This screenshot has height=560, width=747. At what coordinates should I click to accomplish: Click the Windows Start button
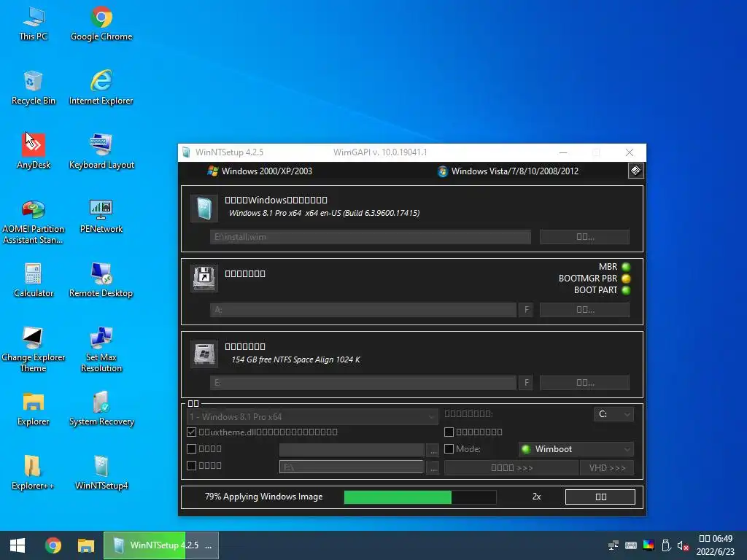pos(18,545)
